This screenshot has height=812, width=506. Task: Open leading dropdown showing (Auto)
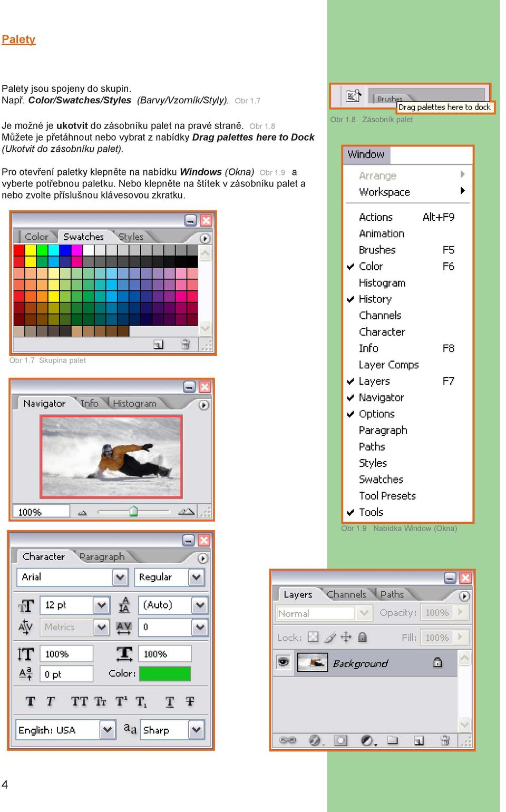(200, 605)
